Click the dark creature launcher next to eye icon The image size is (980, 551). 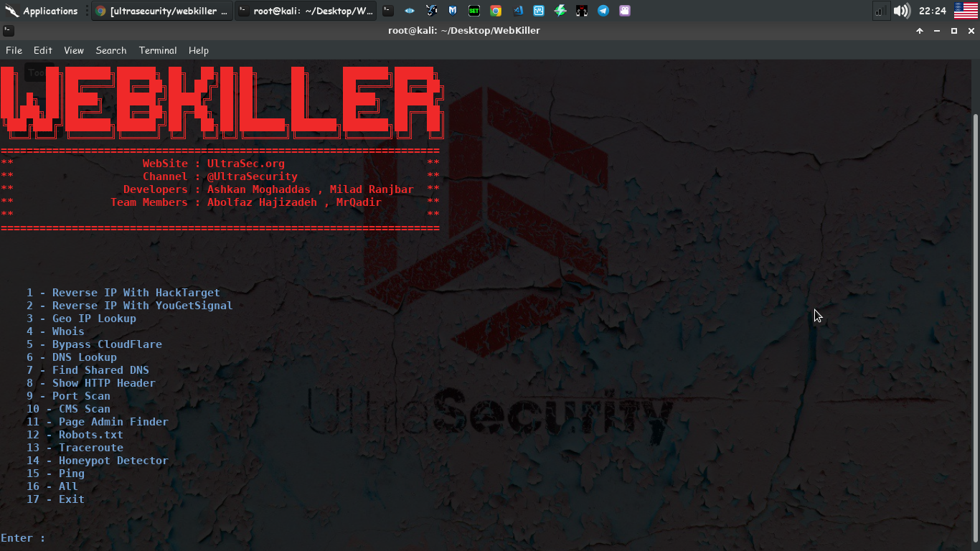[x=431, y=11]
